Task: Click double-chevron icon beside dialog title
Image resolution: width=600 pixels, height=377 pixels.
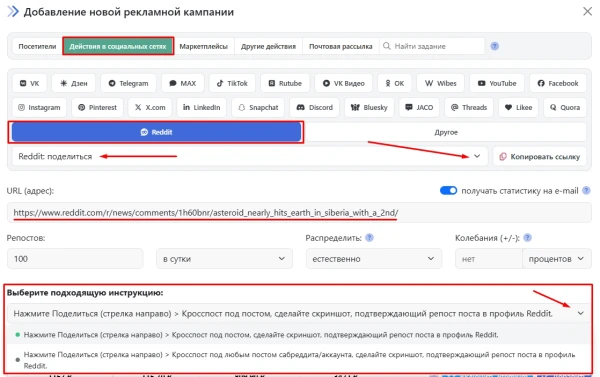Action: [x=13, y=11]
